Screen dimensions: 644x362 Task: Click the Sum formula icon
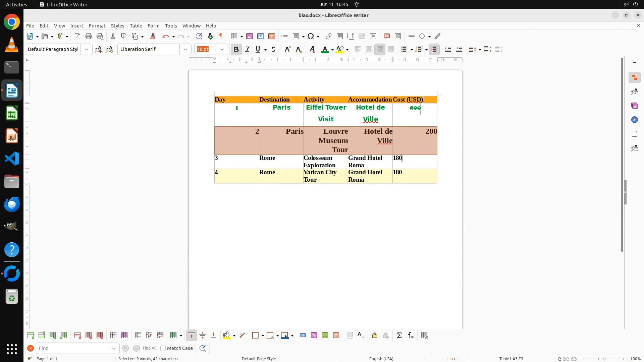(x=399, y=336)
